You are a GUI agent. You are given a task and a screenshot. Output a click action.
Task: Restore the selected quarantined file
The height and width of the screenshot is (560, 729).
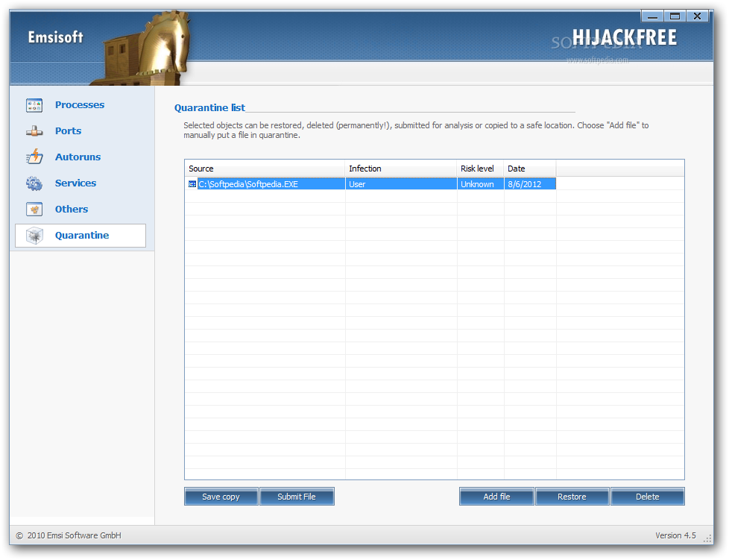(572, 497)
